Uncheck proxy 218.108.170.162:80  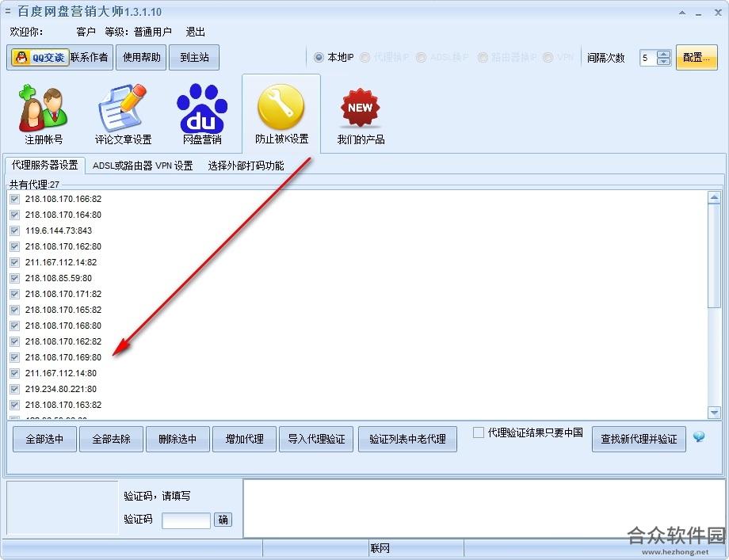15,246
